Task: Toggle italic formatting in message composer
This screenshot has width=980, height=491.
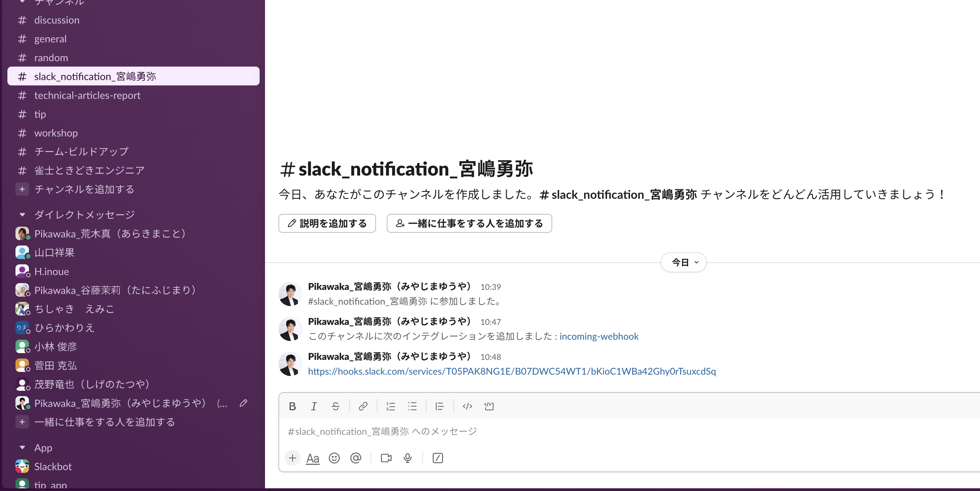Action: point(314,406)
